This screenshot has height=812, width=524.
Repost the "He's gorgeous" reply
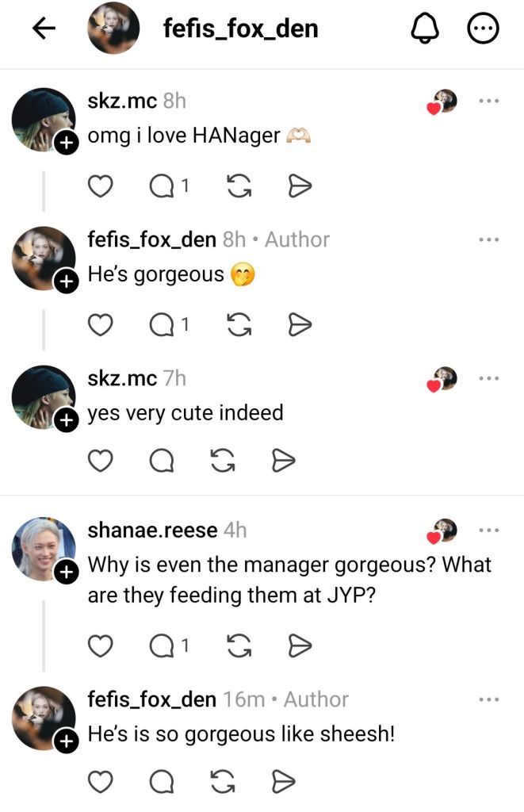[x=239, y=324]
